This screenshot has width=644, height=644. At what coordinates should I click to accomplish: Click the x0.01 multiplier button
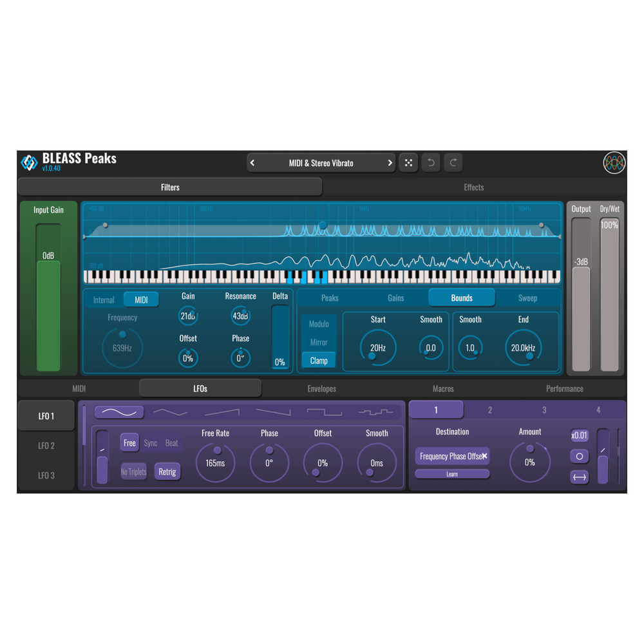coord(580,435)
